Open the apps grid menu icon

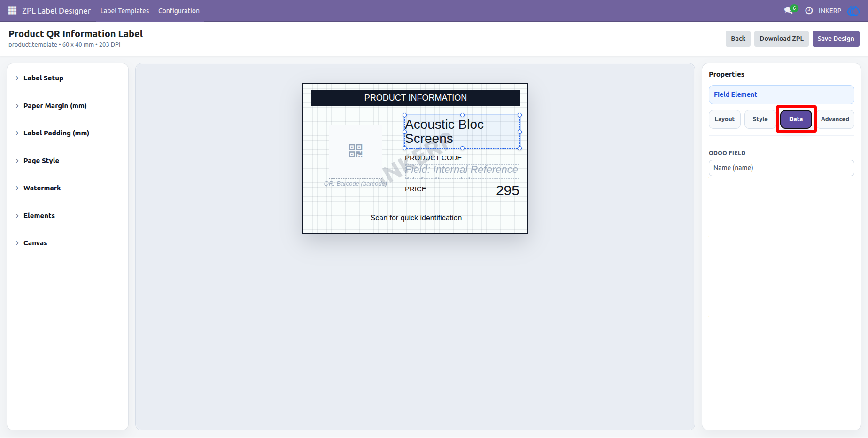12,10
